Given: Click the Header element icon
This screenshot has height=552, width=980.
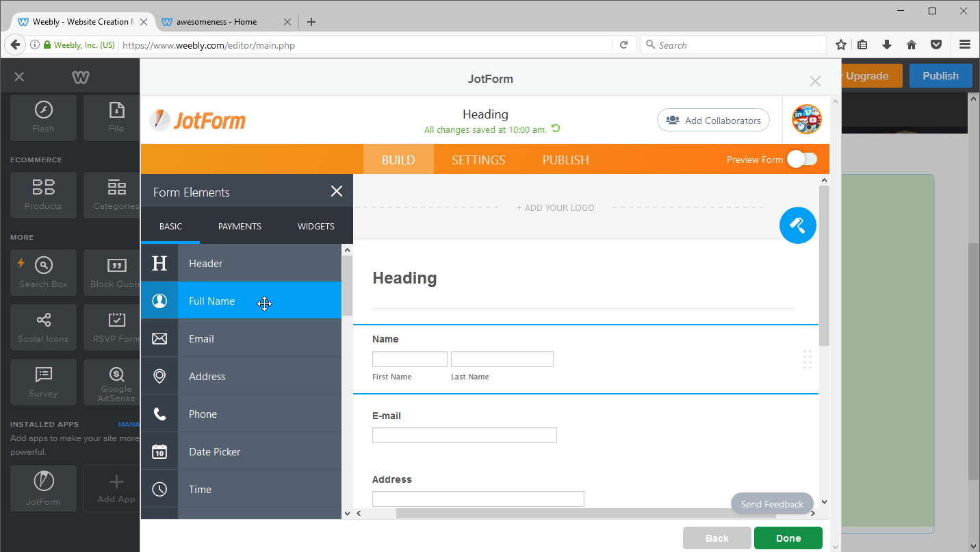Looking at the screenshot, I should 159,263.
